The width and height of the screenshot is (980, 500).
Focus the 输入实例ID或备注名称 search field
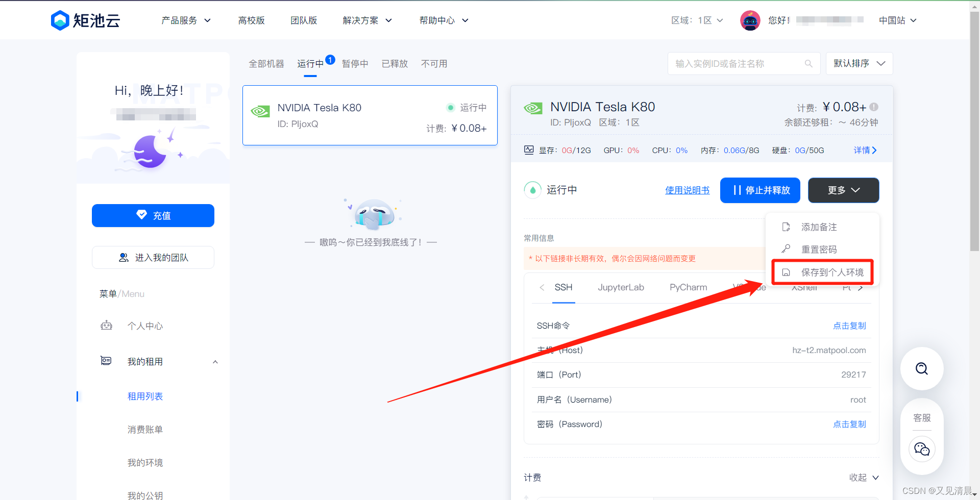point(744,64)
